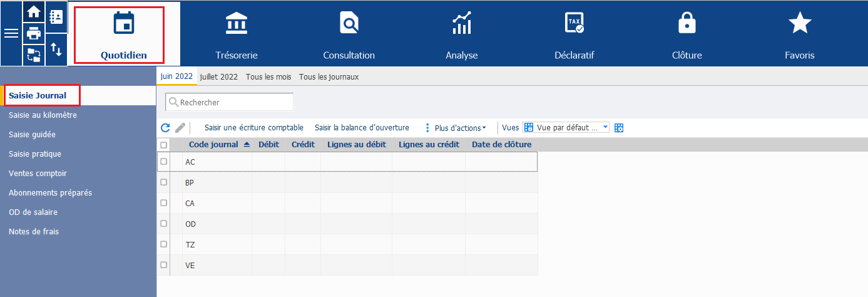Check the CA journal row checkbox
Image resolution: width=868 pixels, height=297 pixels.
click(164, 203)
